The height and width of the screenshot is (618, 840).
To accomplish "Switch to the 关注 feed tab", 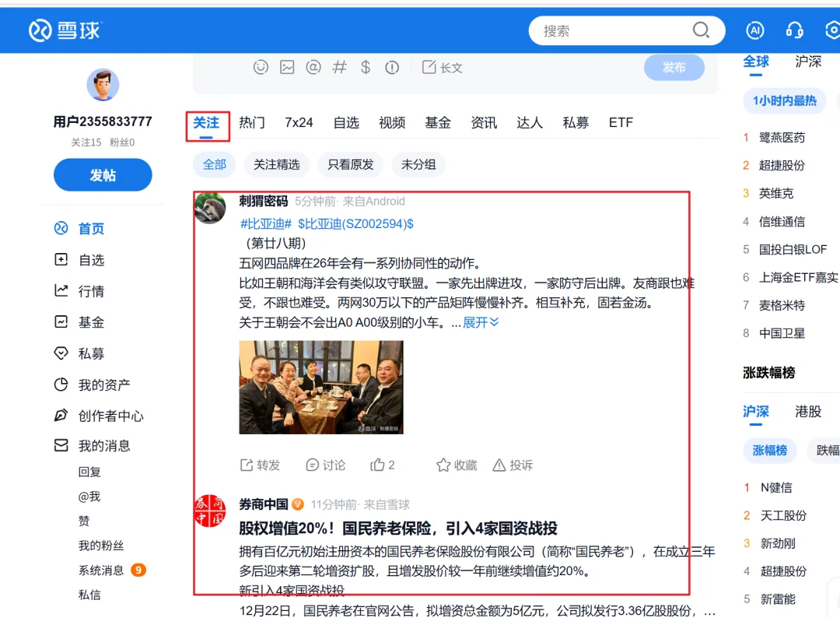I will click(x=206, y=123).
